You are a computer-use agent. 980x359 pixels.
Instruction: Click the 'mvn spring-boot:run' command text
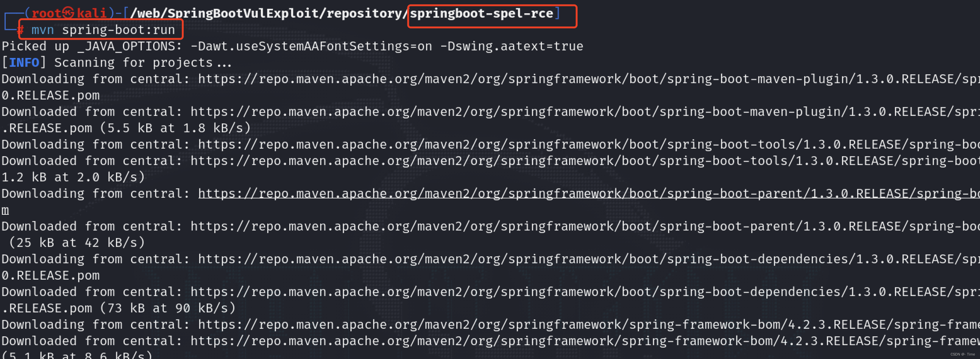103,30
